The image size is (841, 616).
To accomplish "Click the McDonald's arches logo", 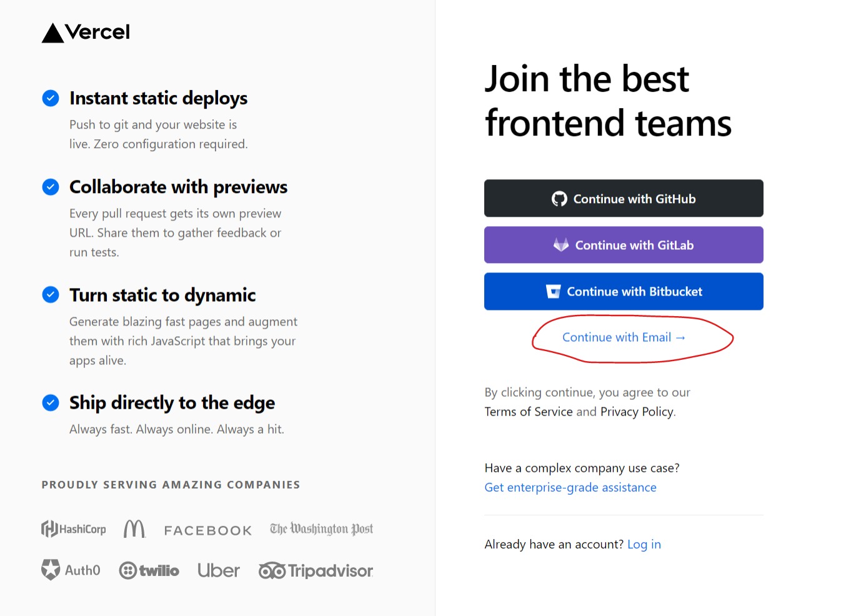I will coord(134,529).
